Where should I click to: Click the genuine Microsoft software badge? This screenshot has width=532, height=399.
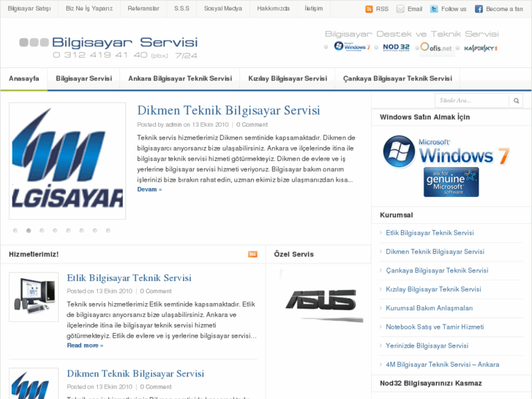pyautogui.click(x=451, y=182)
